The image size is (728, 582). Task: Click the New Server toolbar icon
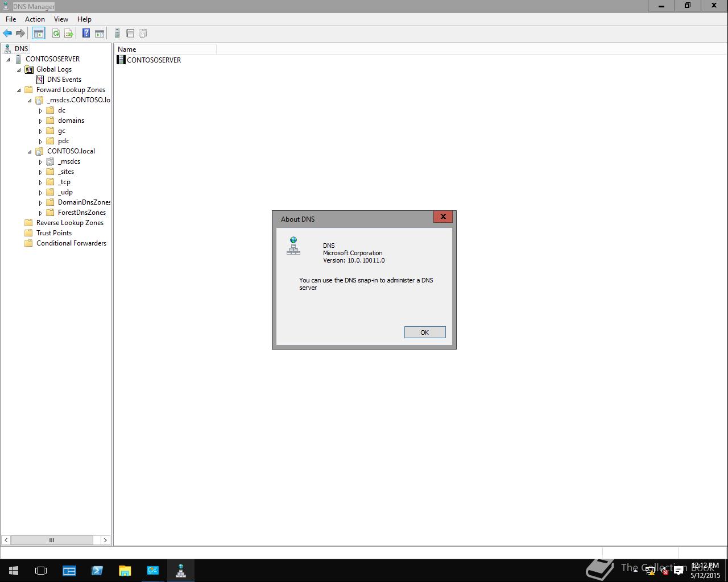(117, 34)
